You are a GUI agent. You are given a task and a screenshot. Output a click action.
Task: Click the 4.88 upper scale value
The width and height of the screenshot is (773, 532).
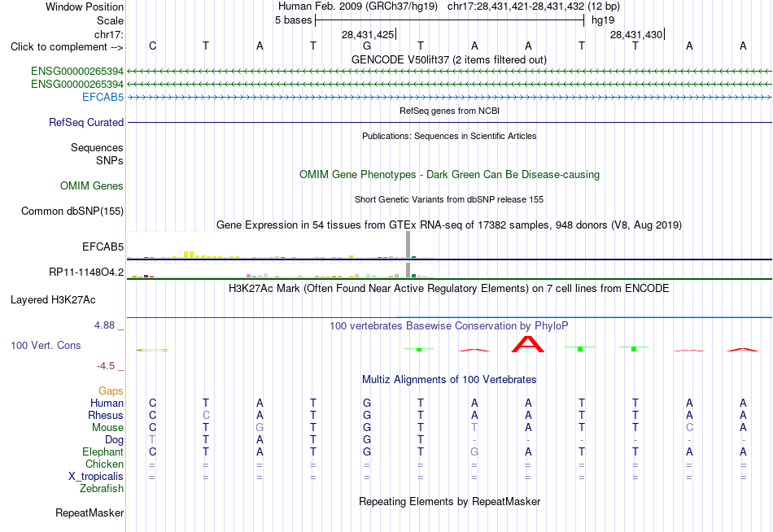104,325
